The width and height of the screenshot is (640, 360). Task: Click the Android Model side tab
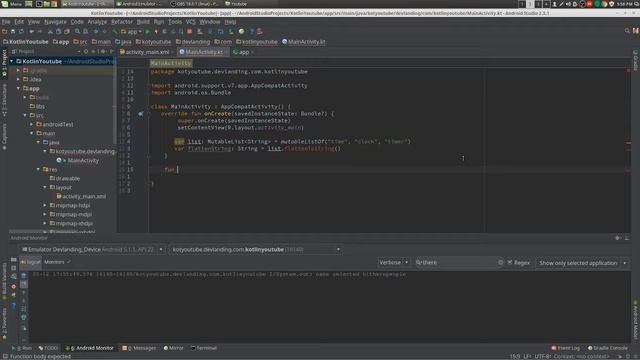(x=636, y=320)
